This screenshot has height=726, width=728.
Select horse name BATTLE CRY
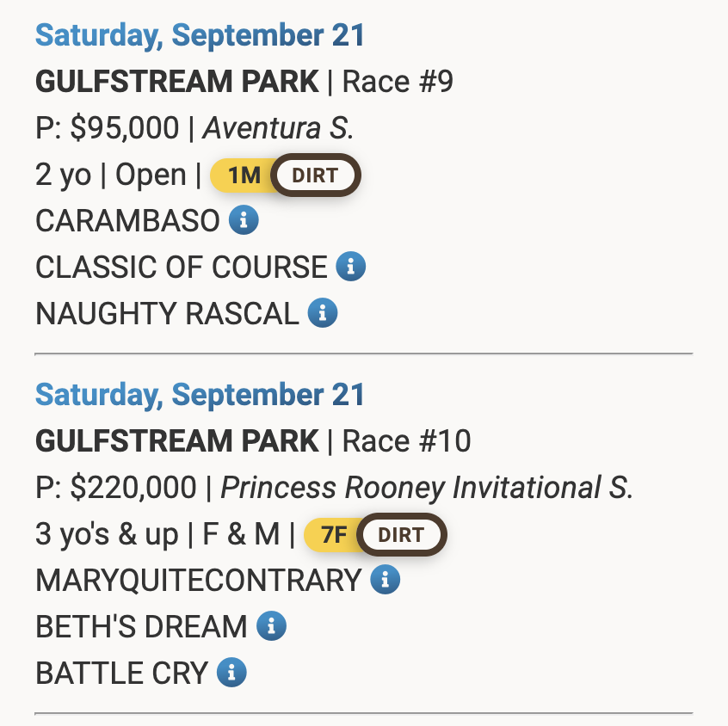pyautogui.click(x=121, y=672)
